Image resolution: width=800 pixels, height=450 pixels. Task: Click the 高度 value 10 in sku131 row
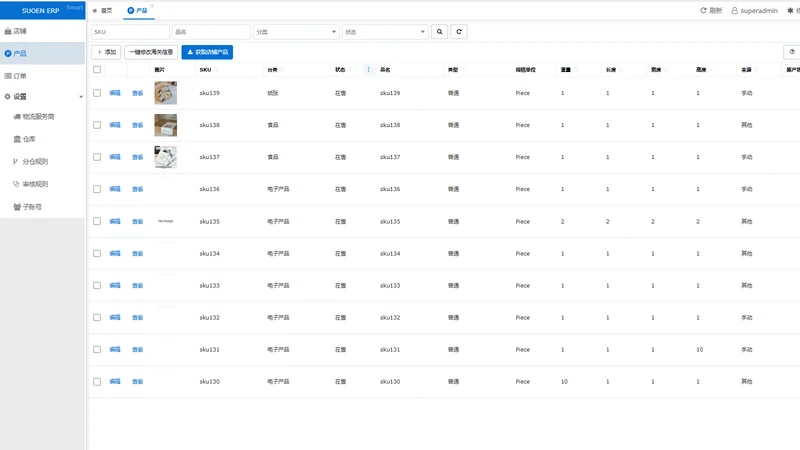[699, 349]
